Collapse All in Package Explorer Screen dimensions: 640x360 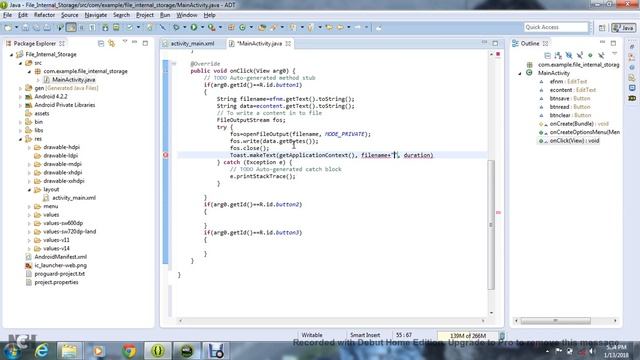coord(100,43)
